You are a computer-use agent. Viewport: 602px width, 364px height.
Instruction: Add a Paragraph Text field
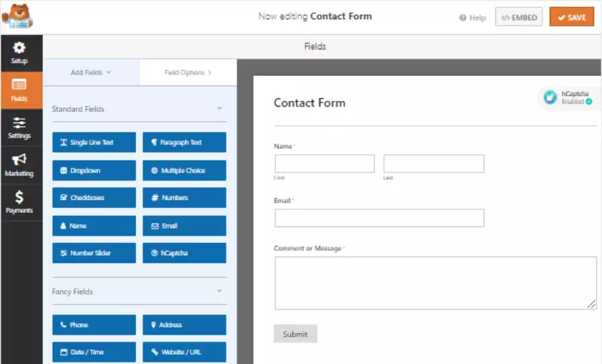coord(184,142)
